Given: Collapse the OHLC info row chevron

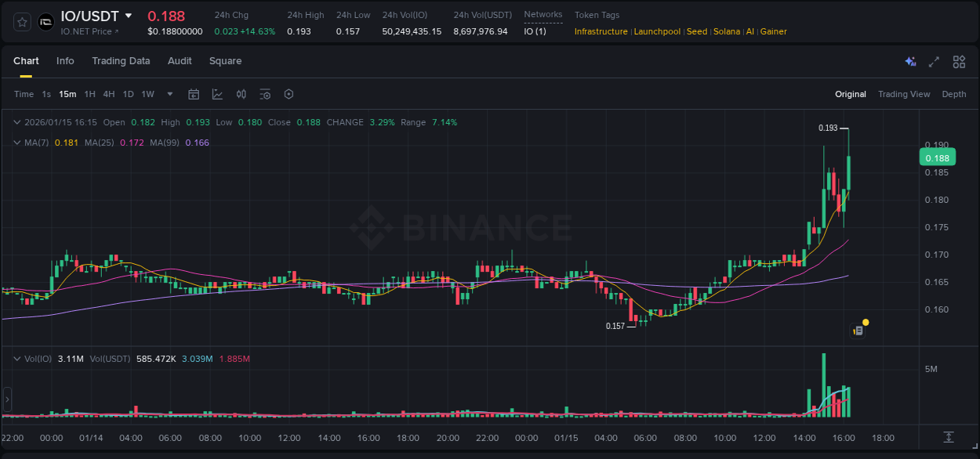Looking at the screenshot, I should point(16,122).
